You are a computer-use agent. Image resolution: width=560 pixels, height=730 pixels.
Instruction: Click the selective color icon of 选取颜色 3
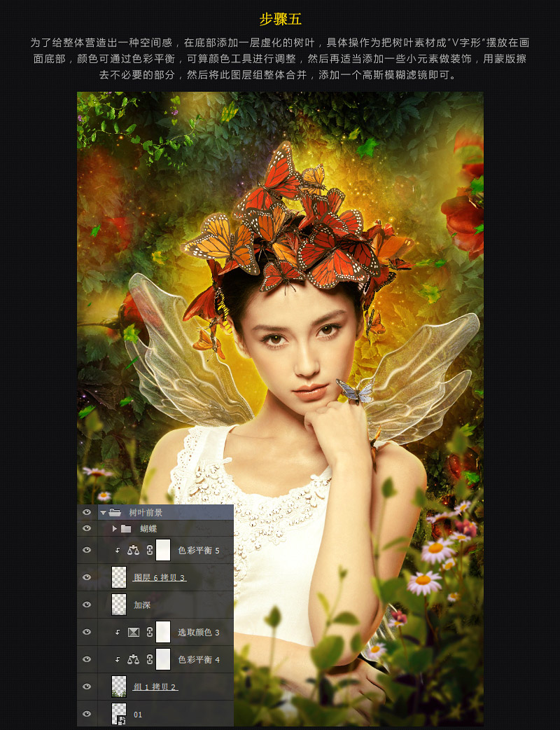[134, 632]
